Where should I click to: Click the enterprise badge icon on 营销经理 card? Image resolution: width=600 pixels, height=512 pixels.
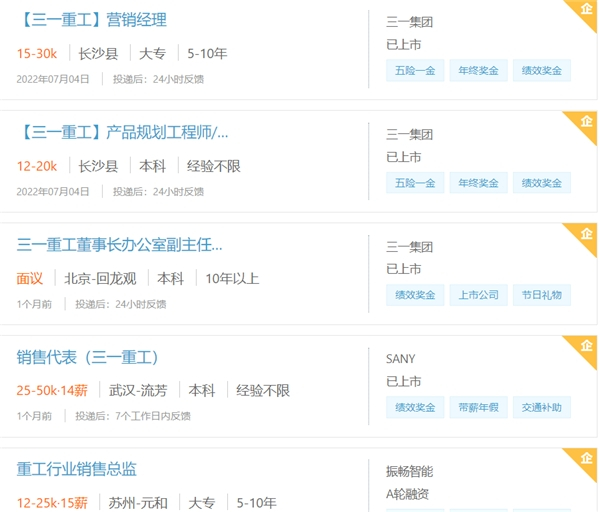point(586,8)
